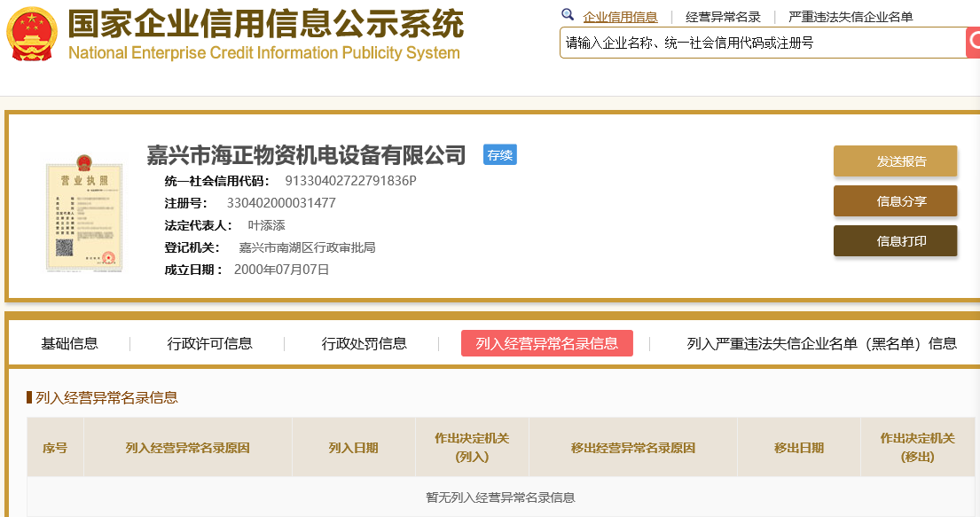
Task: Click the 发送报告 button
Action: click(x=895, y=161)
